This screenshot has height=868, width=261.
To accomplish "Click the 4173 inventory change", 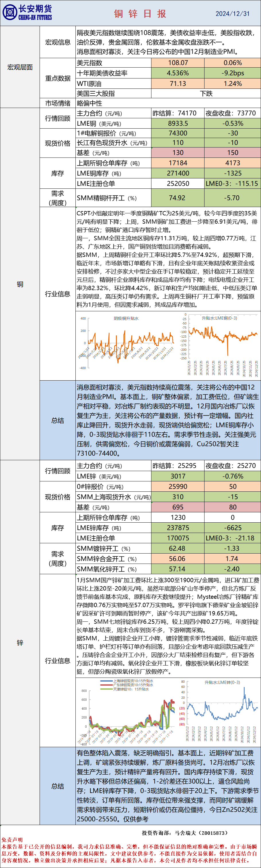I will [x=233, y=163].
